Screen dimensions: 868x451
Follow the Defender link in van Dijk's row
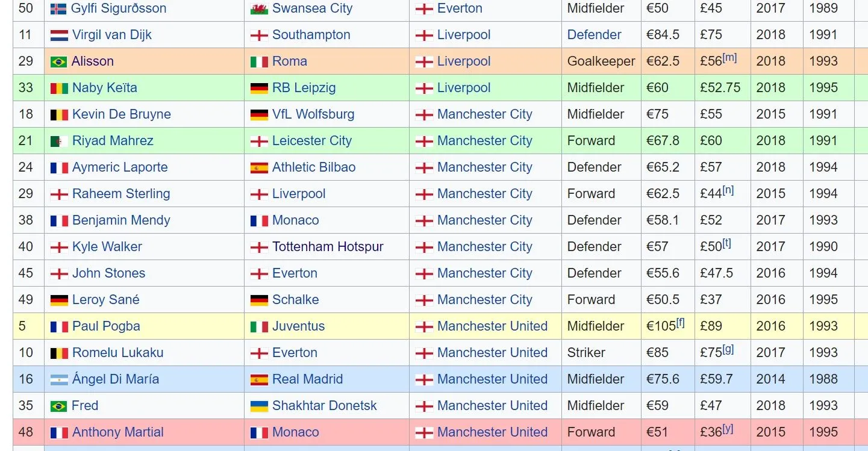(594, 35)
